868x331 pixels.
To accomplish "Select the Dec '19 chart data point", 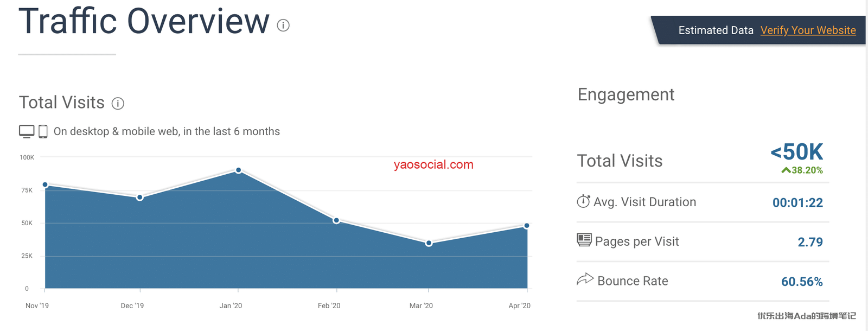I will [x=140, y=198].
